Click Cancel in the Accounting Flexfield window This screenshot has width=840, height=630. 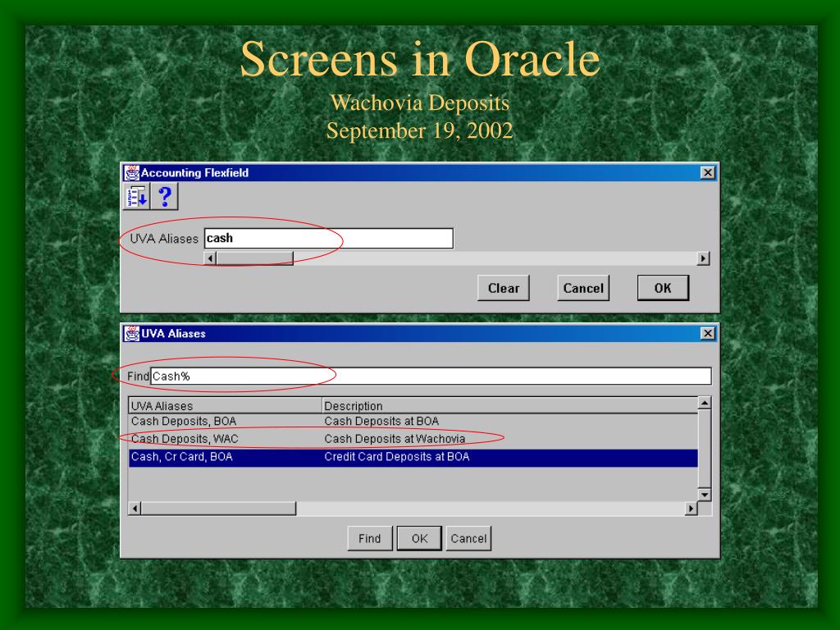(583, 288)
